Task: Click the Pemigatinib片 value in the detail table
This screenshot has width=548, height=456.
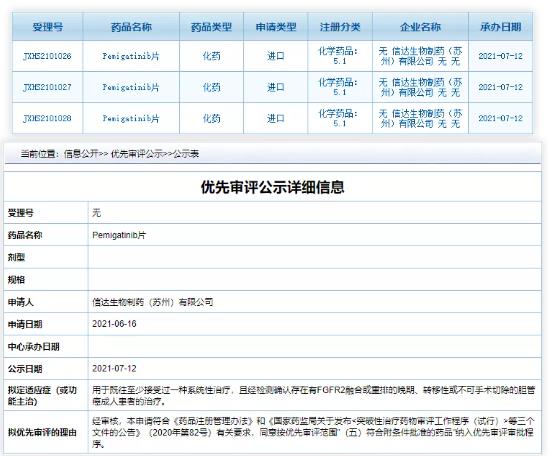Action: tap(119, 235)
